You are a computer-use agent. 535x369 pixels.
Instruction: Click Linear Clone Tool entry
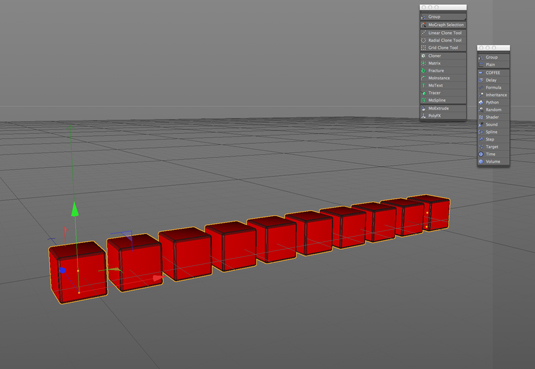443,33
